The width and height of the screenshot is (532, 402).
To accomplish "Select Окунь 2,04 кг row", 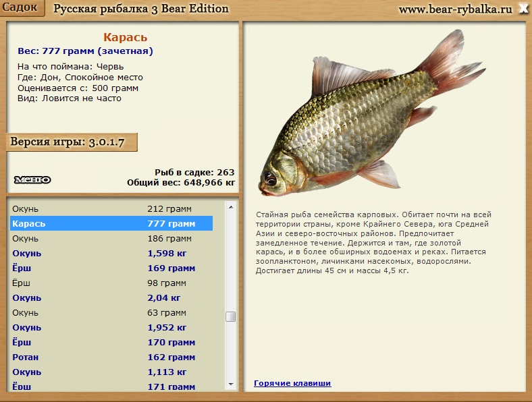I will point(111,298).
